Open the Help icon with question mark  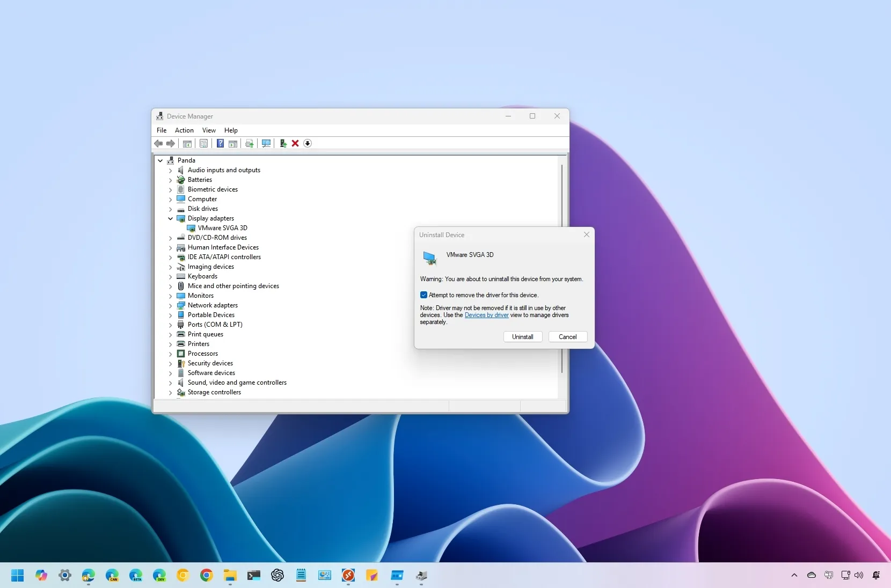(x=220, y=143)
